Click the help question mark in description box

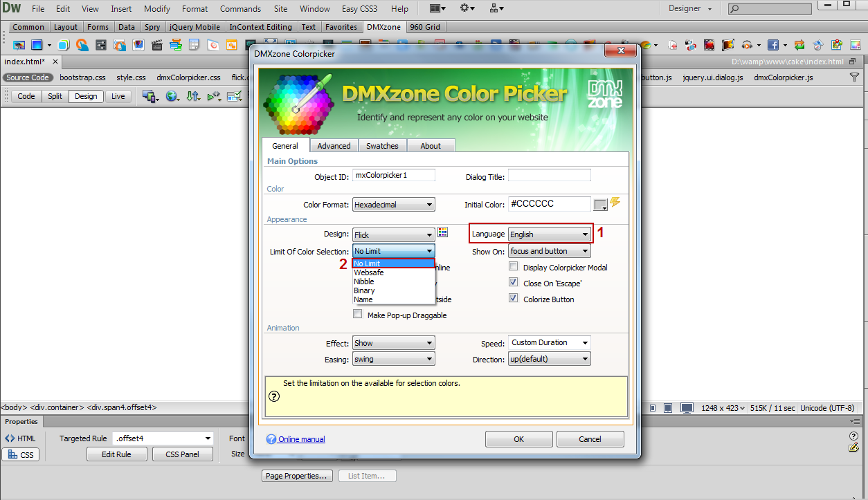click(x=274, y=396)
